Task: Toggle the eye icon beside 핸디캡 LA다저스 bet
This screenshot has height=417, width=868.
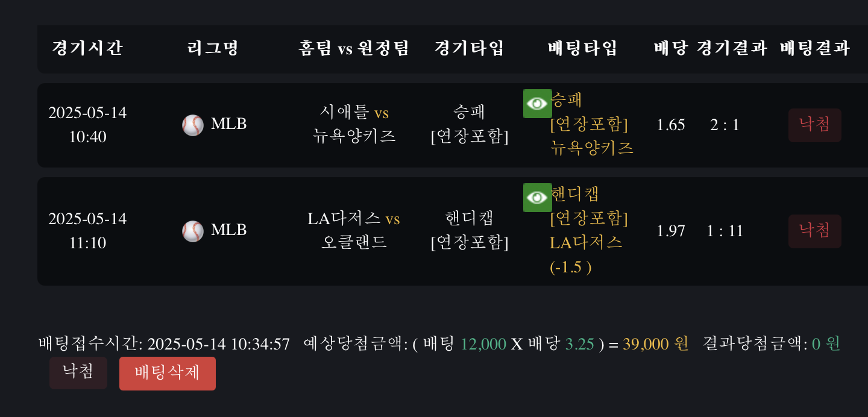Action: coord(537,198)
